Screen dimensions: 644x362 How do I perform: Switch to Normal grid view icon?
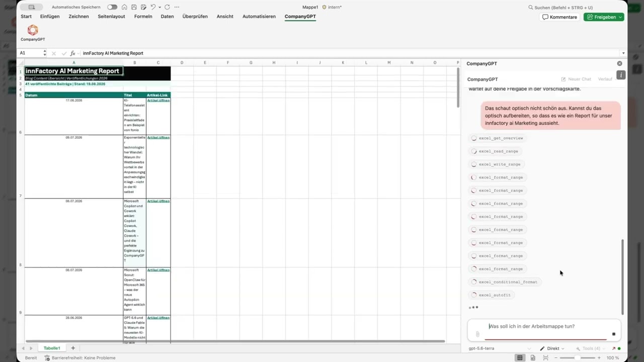pyautogui.click(x=520, y=357)
